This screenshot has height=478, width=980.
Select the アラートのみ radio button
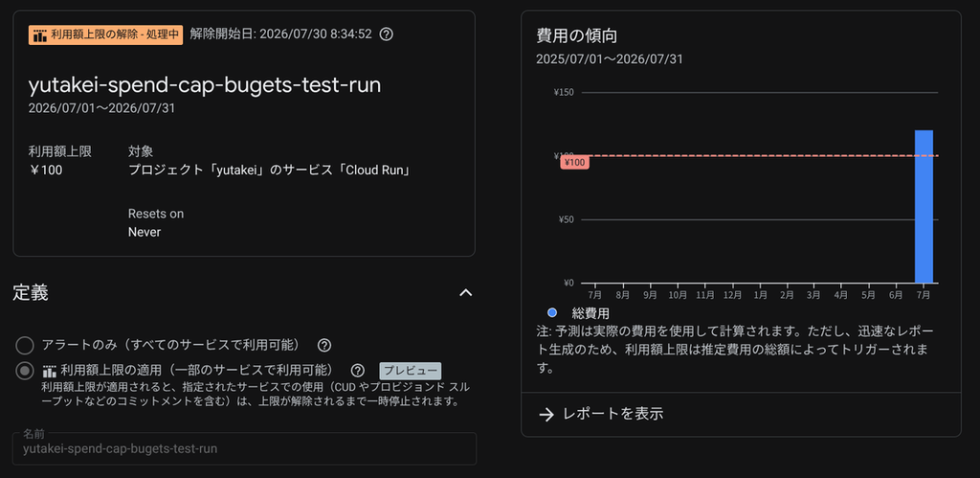tap(24, 346)
